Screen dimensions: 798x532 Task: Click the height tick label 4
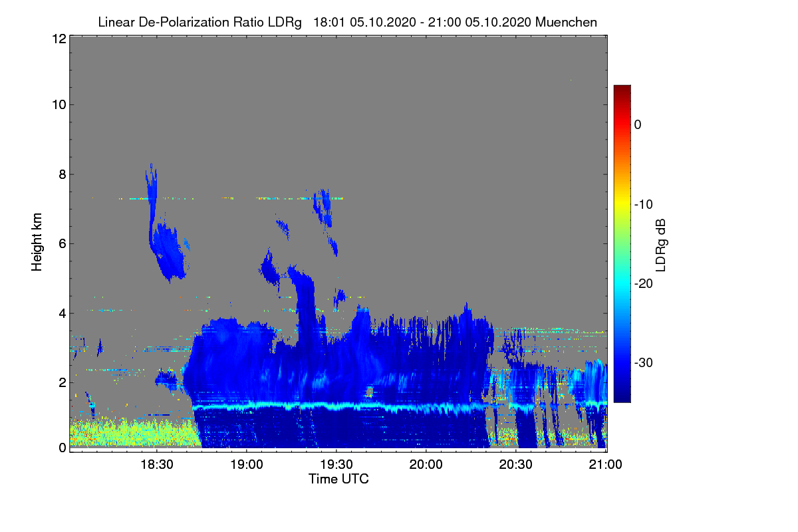point(61,313)
